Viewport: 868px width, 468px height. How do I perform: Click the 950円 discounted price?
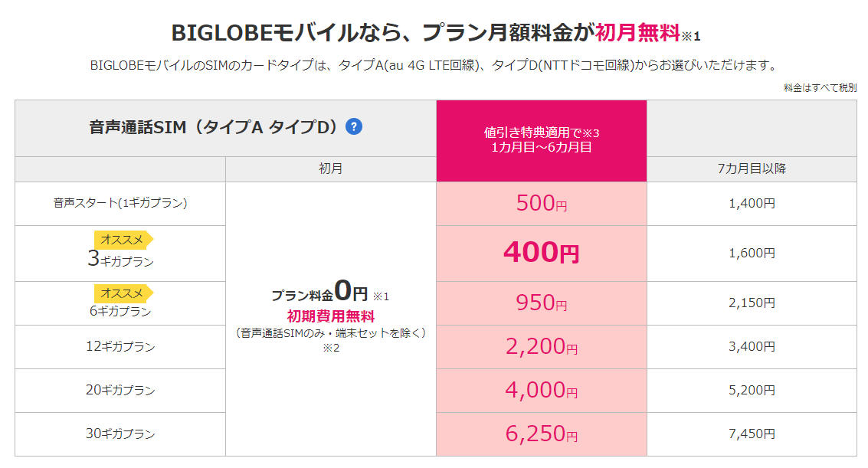click(x=542, y=303)
